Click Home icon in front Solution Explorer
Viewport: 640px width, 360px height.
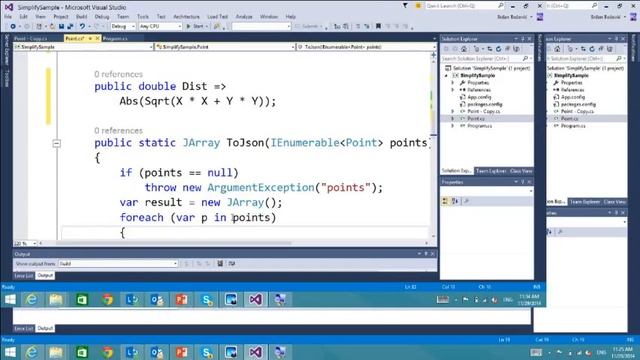pos(464,49)
